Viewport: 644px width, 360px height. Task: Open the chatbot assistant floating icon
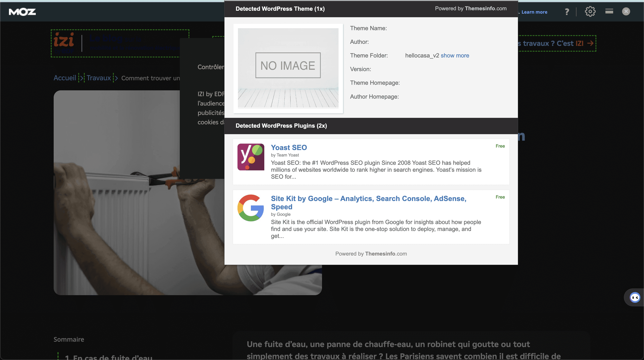(635, 297)
